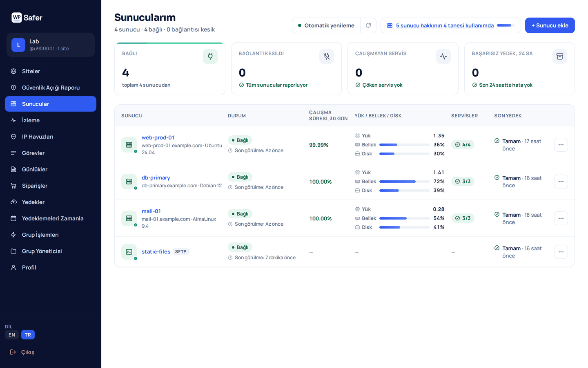Navigate to İzleme

tap(51, 120)
